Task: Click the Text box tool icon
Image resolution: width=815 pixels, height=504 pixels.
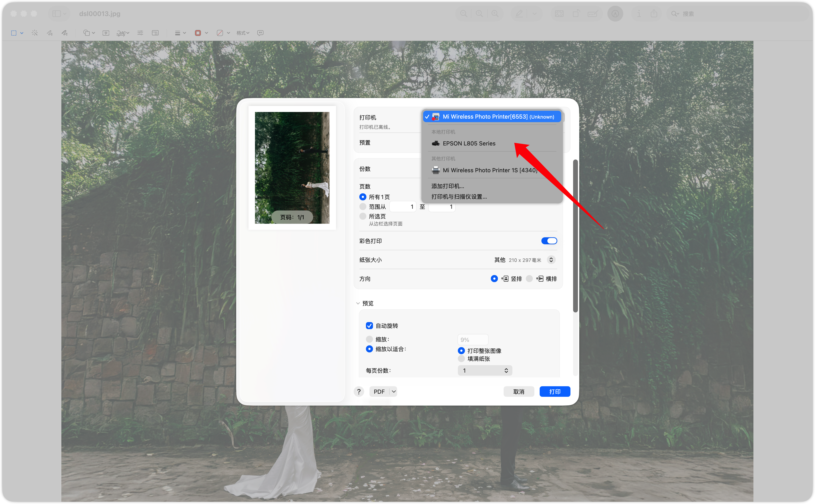Action: (106, 33)
